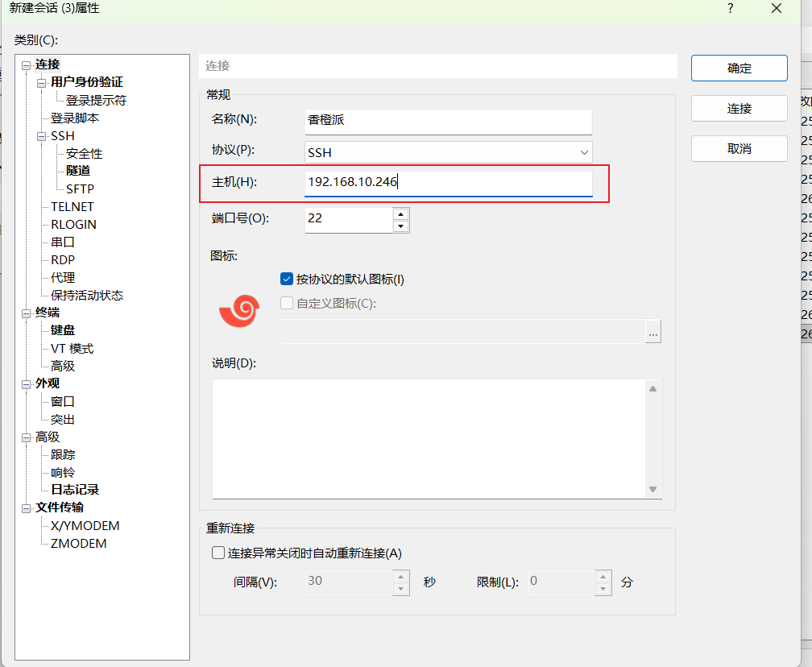Select the 隧道 tree item under SSH
The height and width of the screenshot is (667, 812).
pos(78,170)
